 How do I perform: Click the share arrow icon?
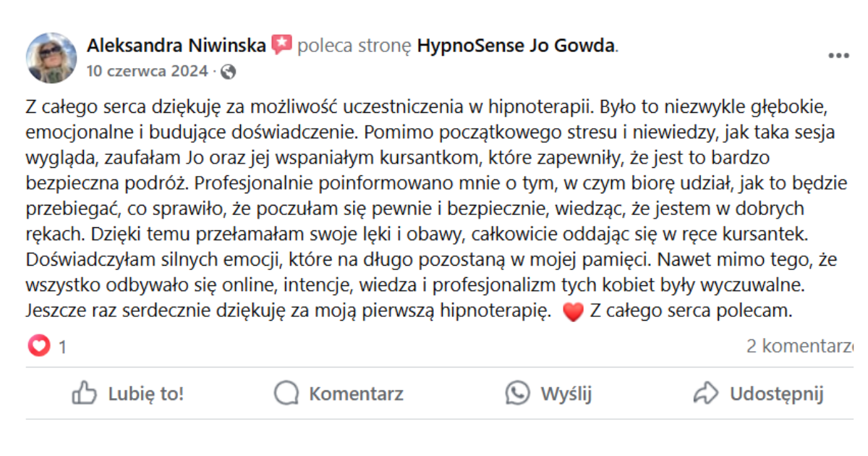pyautogui.click(x=705, y=394)
